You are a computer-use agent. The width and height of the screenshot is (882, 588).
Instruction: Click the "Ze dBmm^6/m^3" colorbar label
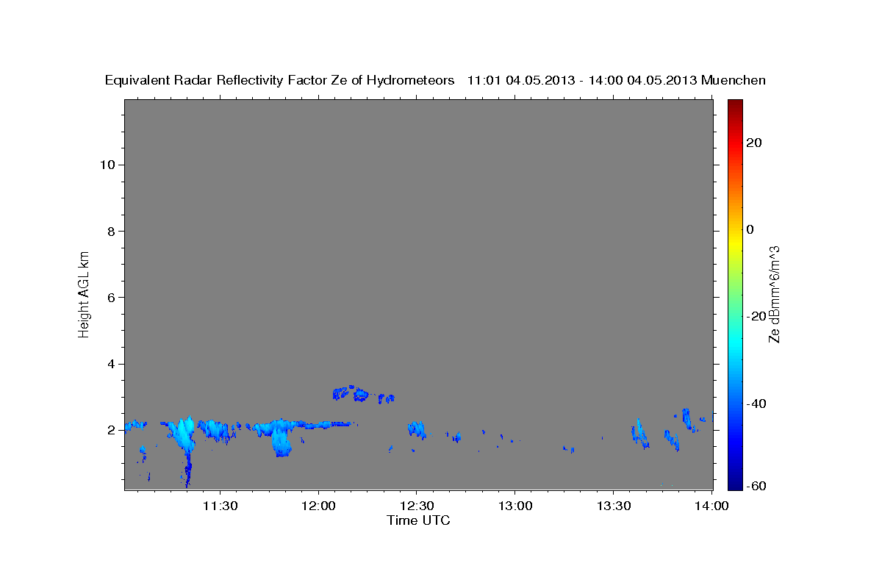pos(773,295)
